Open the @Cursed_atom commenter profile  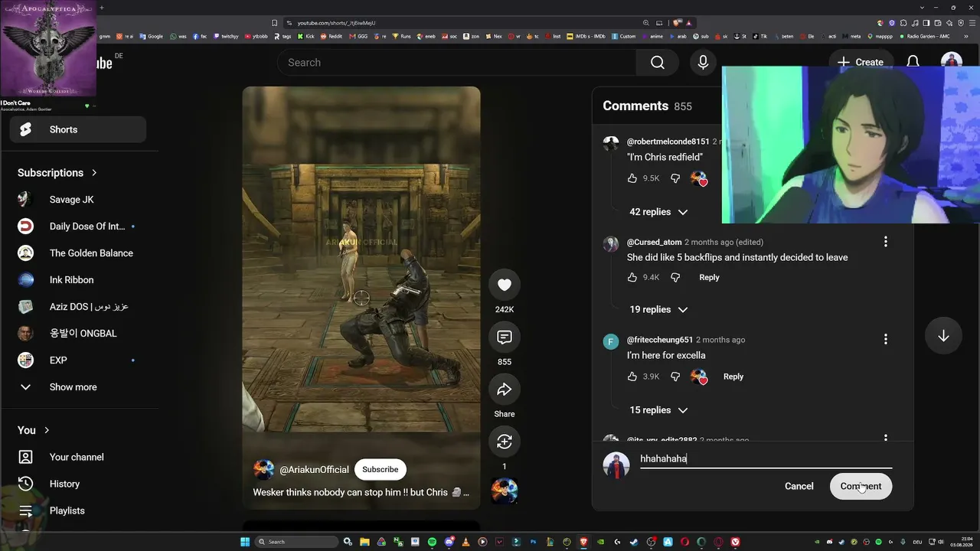tap(654, 243)
